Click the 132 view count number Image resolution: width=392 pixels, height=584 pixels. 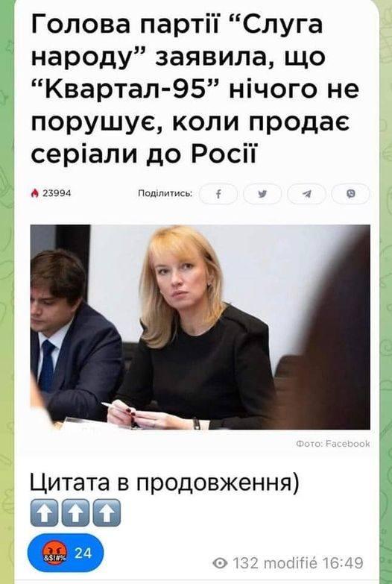[245, 563]
